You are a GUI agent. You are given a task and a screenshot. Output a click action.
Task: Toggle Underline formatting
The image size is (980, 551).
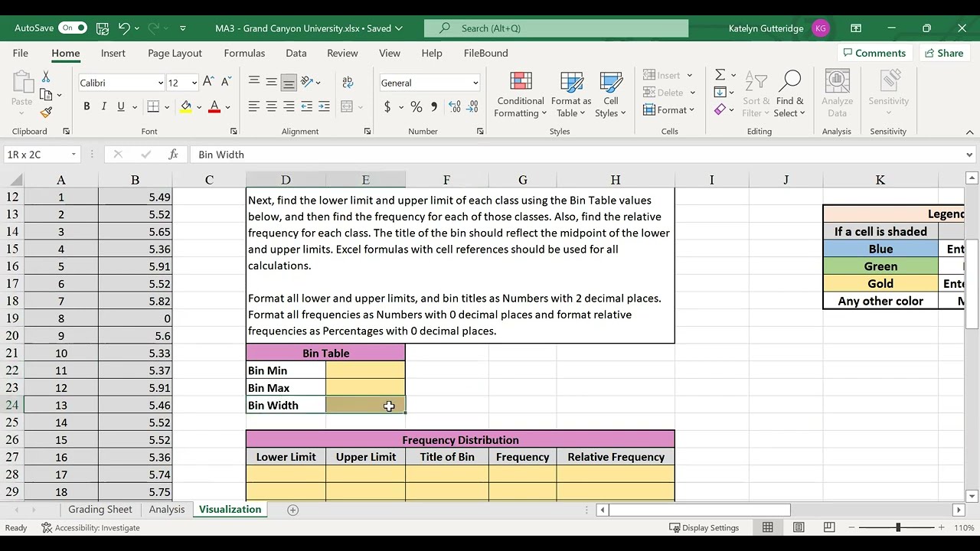pos(120,107)
